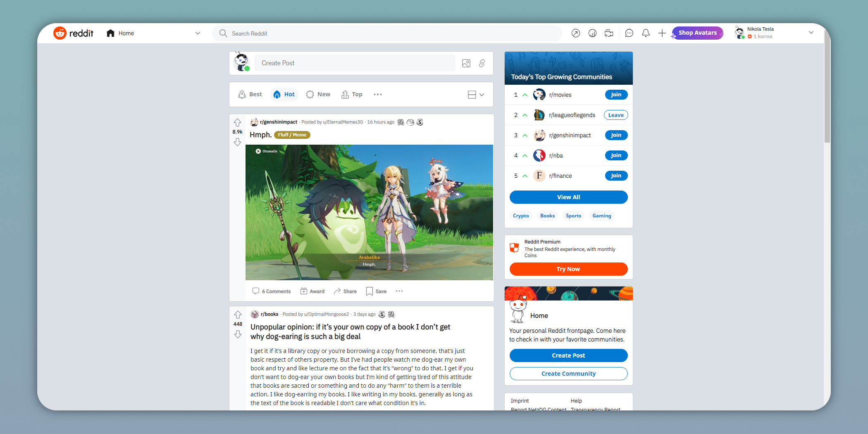This screenshot has width=868, height=434.
Task: Open the Genshin Impact post image
Action: tap(369, 212)
